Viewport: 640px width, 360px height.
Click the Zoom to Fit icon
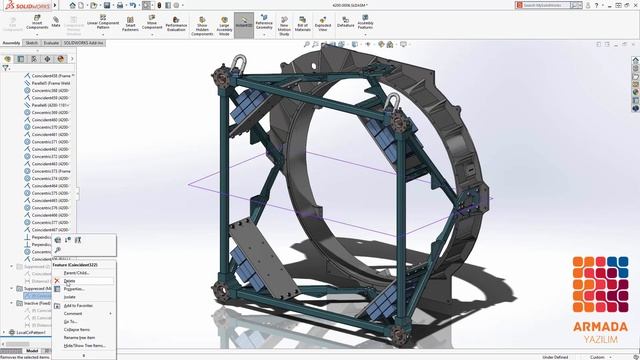tap(307, 44)
